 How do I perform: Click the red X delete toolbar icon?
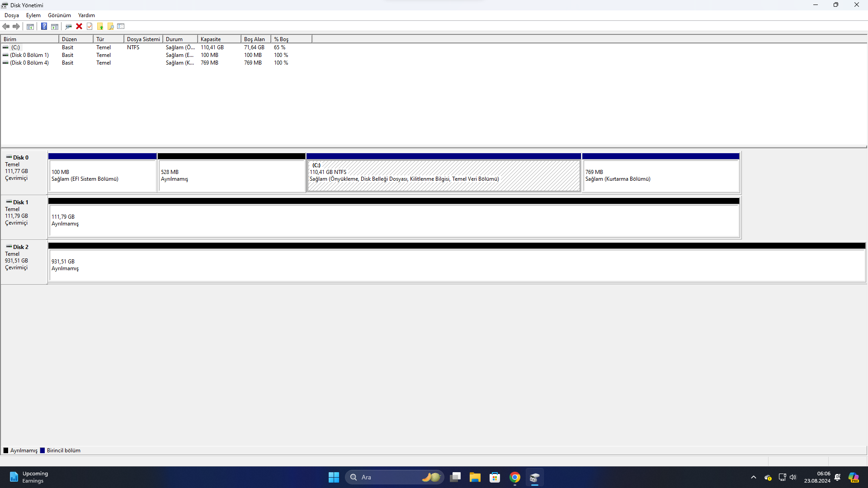click(79, 26)
